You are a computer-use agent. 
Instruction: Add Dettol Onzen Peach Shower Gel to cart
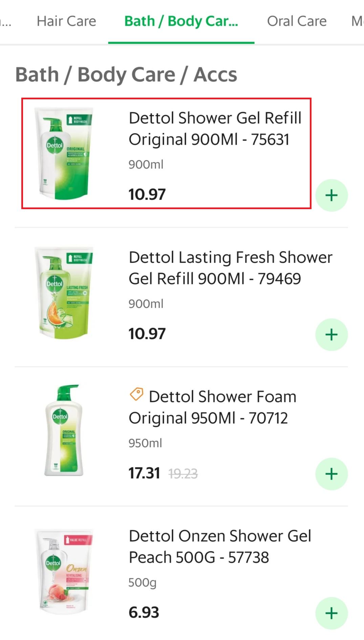click(x=331, y=613)
